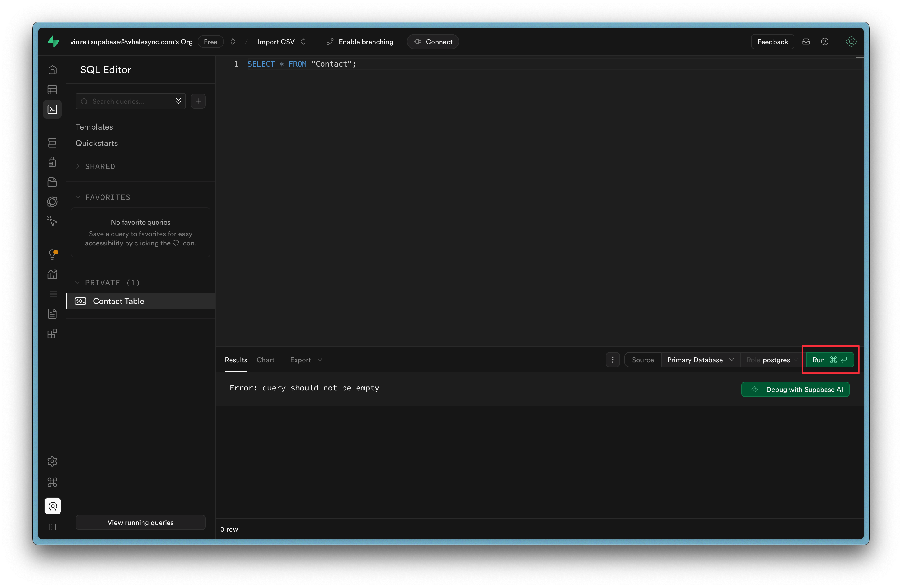Open the Primary Database source dropdown
This screenshot has width=902, height=588.
700,360
